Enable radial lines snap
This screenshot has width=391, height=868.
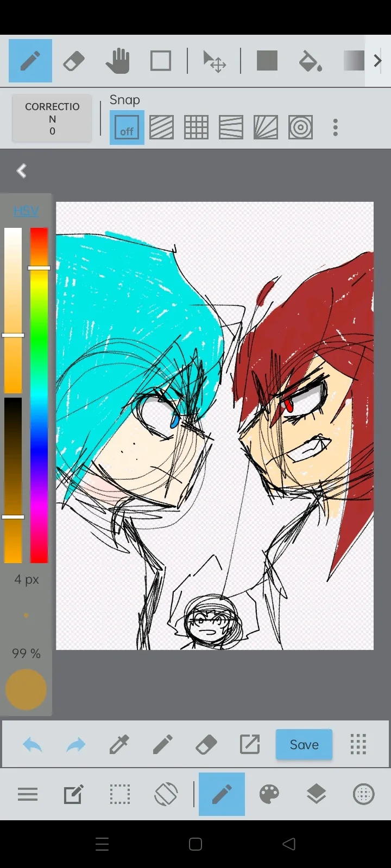pyautogui.click(x=266, y=127)
